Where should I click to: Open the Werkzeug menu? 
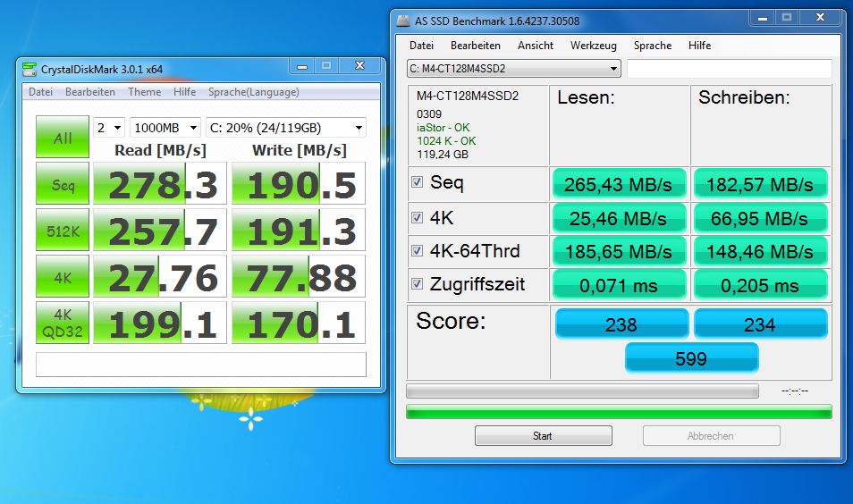[x=594, y=46]
